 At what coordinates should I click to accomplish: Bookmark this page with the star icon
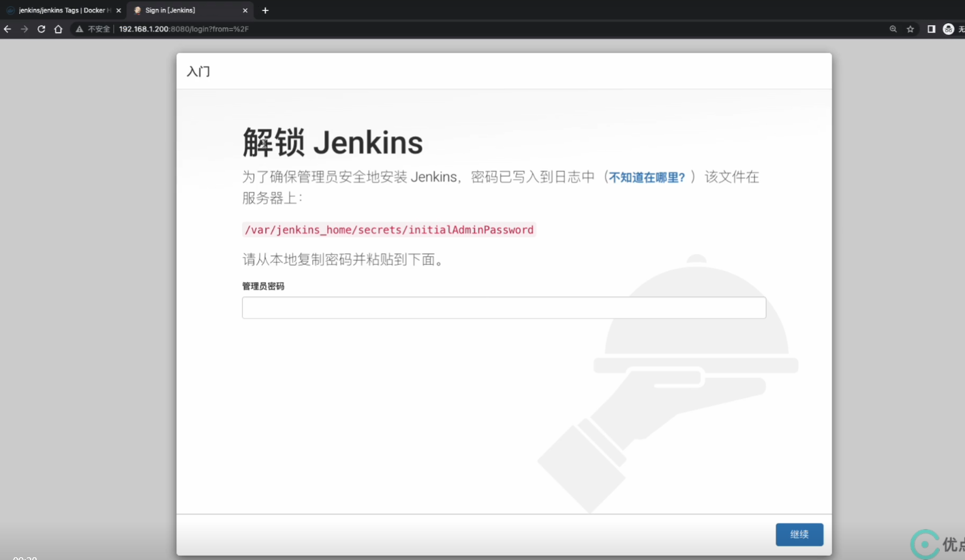(x=910, y=29)
